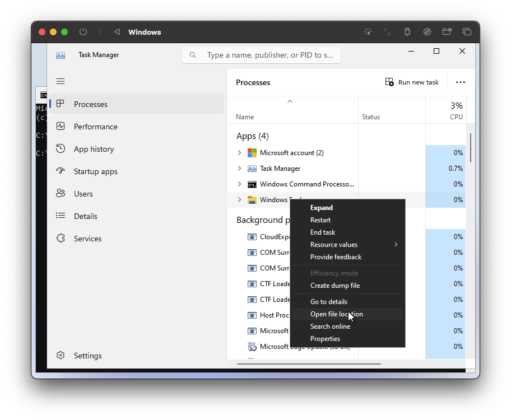Click the horizontal scrollbar below process list
511x420 pixels.
309,363
